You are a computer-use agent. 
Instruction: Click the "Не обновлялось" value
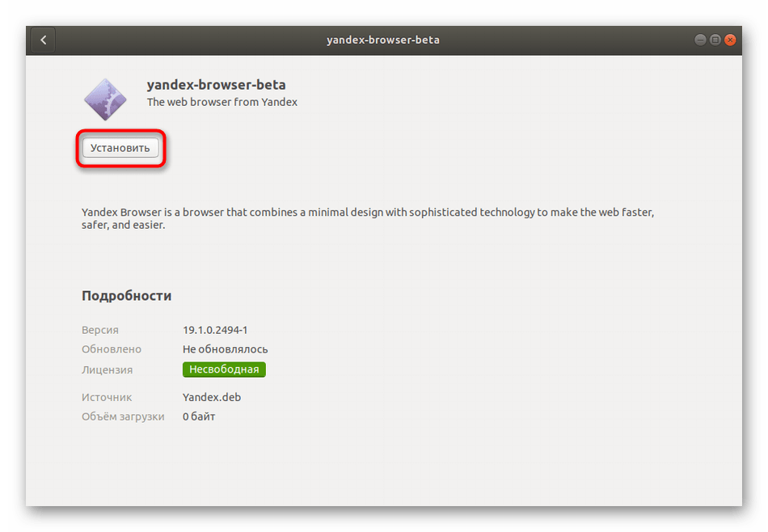(x=226, y=349)
